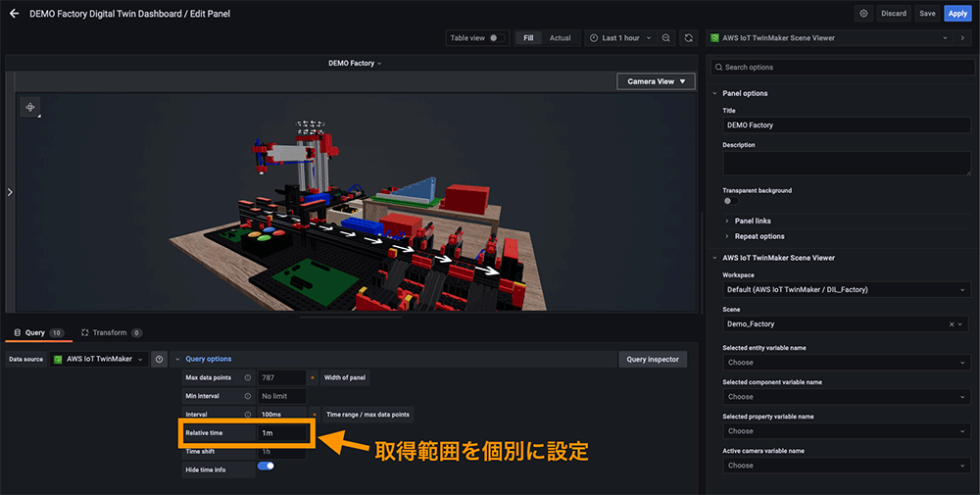Click the clock icon in time picker
The image size is (980, 495).
[595, 38]
